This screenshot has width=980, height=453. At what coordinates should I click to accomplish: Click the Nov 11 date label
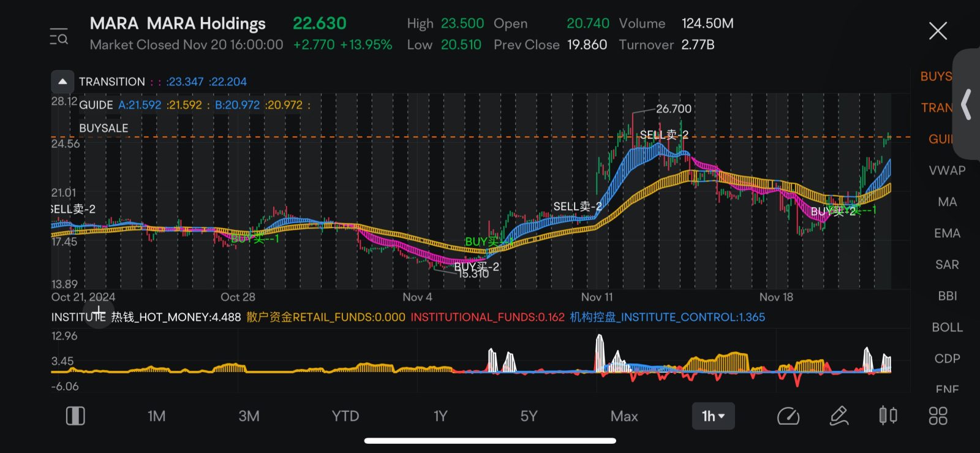point(597,297)
